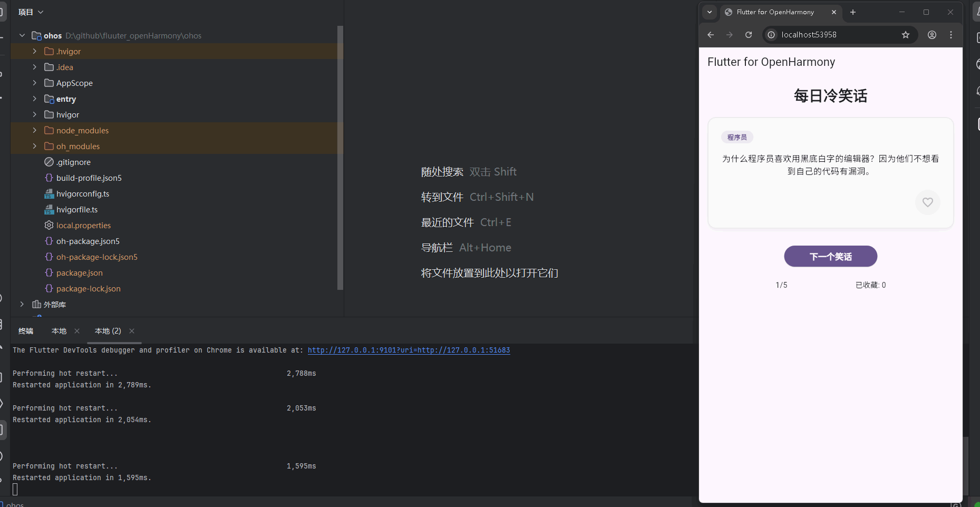Expand the node_modules folder
The height and width of the screenshot is (507, 980).
[x=35, y=130]
